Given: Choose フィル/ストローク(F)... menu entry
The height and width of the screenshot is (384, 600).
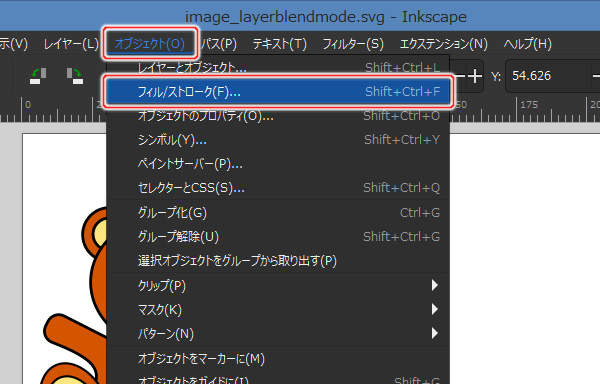Looking at the screenshot, I should [x=278, y=91].
